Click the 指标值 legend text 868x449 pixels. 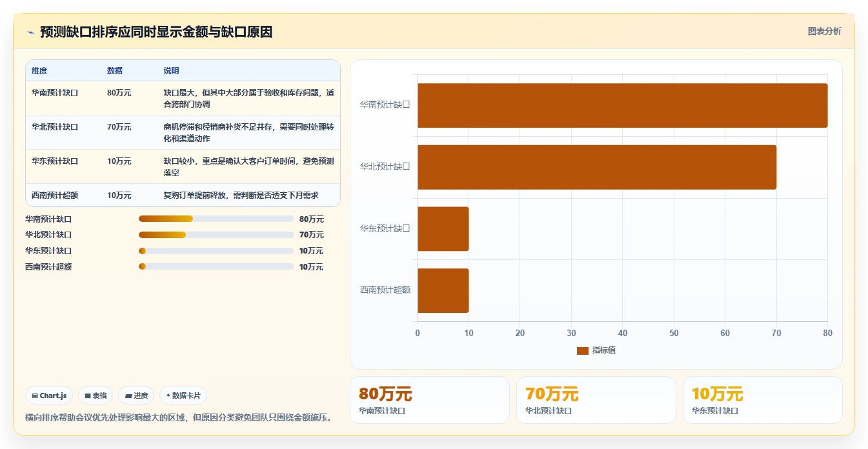pos(604,350)
